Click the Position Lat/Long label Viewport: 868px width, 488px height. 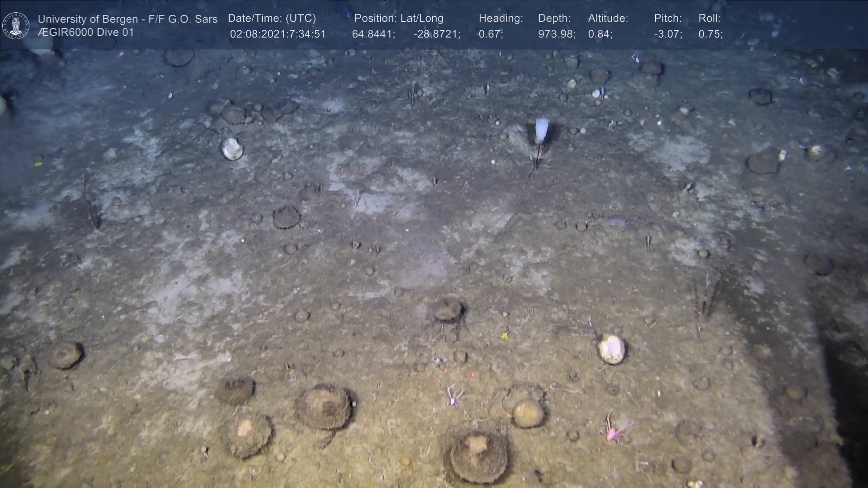399,19
